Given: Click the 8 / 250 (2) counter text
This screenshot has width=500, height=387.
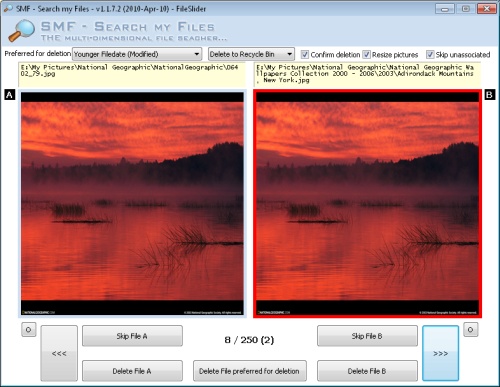Looking at the screenshot, I should click(249, 340).
